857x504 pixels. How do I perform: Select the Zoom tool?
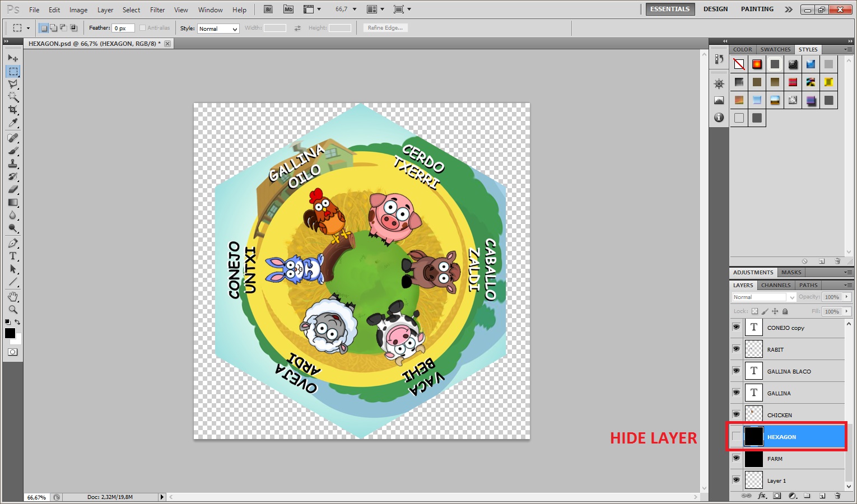13,310
